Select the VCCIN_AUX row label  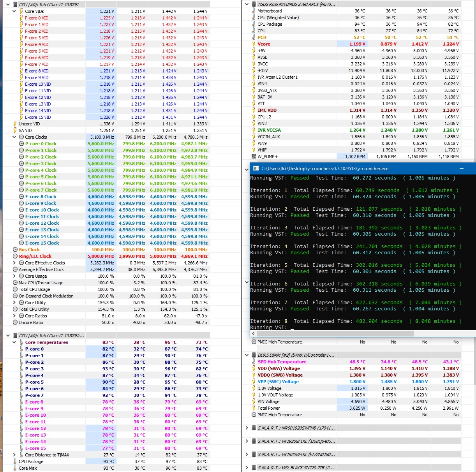(x=269, y=137)
